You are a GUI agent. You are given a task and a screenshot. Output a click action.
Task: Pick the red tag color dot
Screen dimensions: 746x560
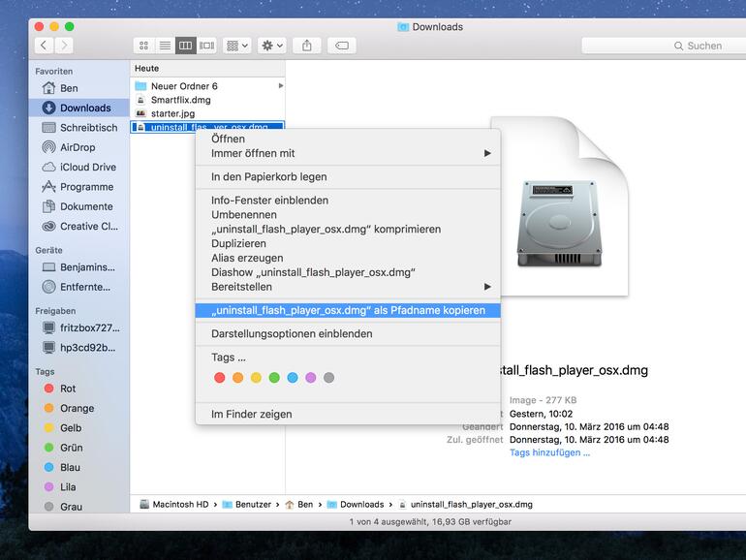click(x=219, y=378)
